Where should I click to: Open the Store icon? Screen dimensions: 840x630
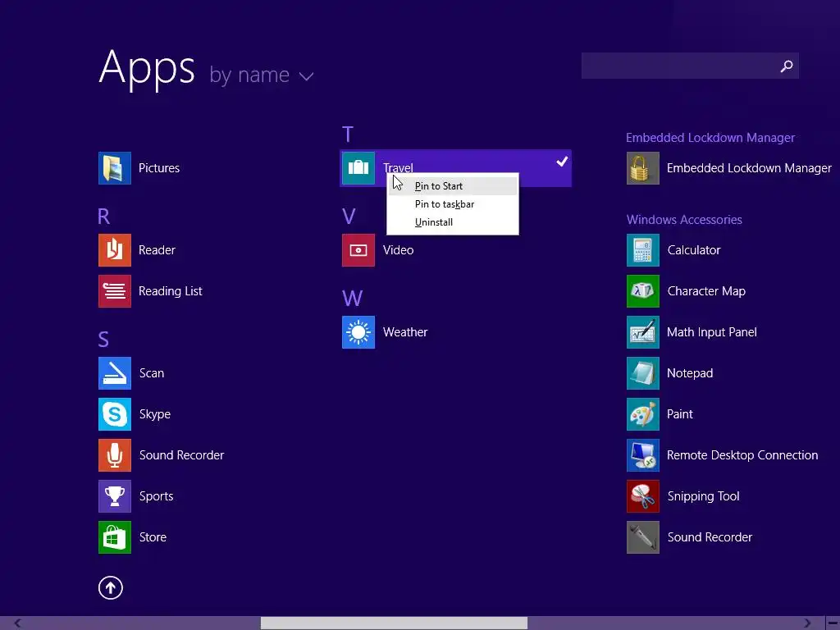(x=115, y=537)
